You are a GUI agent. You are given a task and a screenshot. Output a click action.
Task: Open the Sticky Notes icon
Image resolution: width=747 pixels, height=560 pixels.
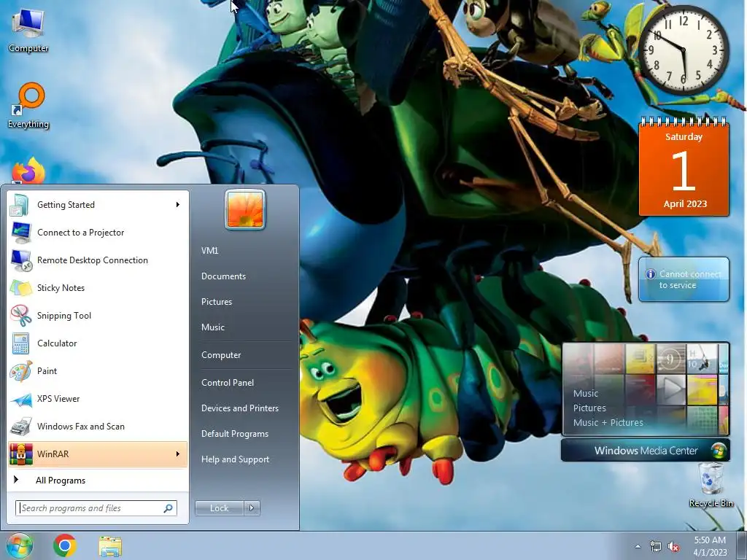pyautogui.click(x=20, y=287)
